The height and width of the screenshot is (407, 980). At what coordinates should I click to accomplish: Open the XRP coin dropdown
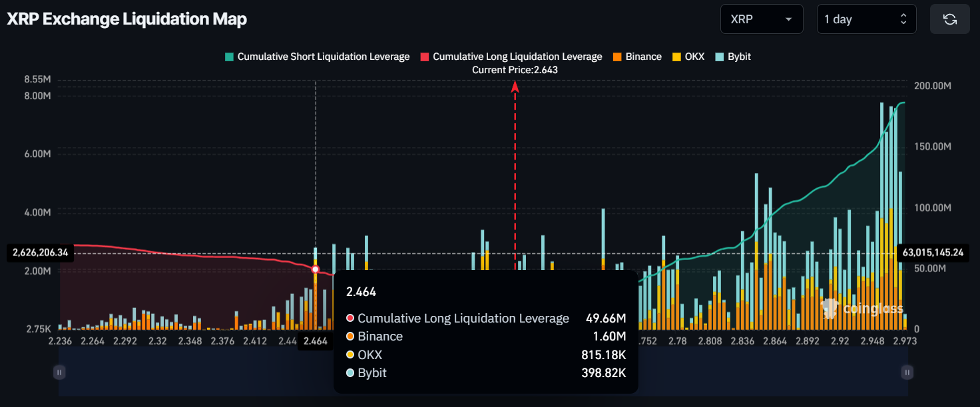(x=762, y=19)
